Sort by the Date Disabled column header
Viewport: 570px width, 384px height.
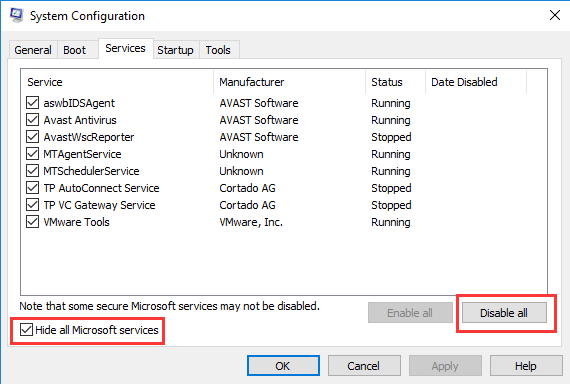(476, 82)
